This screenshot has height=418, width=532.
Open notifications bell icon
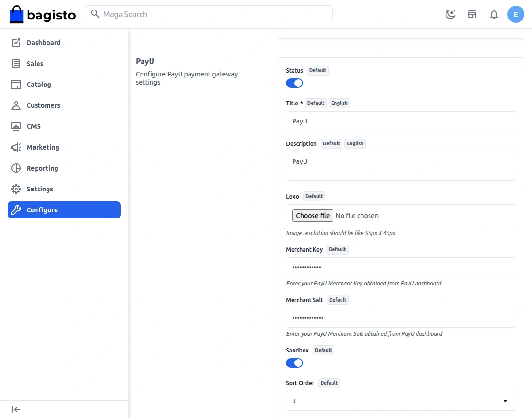tap(494, 14)
